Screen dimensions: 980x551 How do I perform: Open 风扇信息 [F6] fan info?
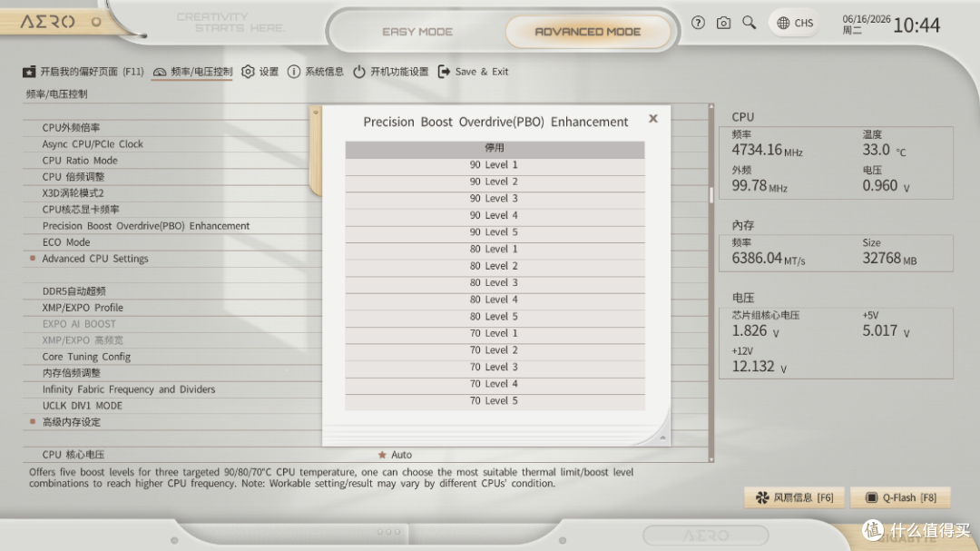[x=794, y=497]
